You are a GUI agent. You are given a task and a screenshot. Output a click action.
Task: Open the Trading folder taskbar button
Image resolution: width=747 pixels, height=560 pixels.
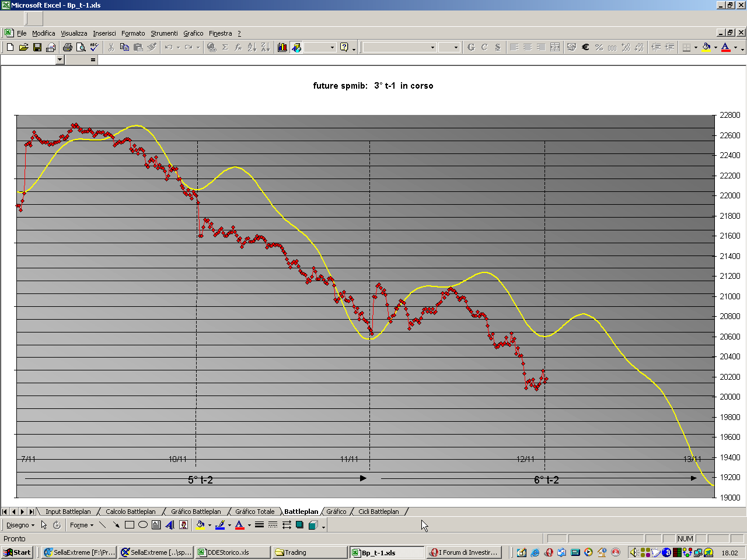[x=310, y=552]
